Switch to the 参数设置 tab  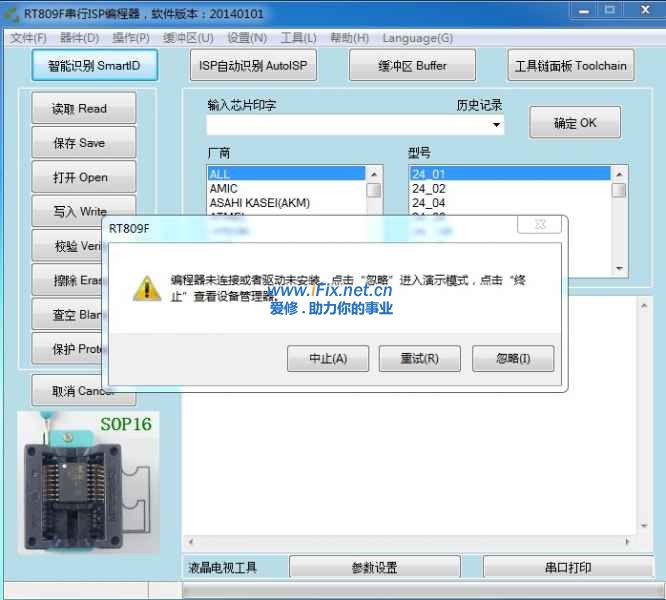coord(374,567)
